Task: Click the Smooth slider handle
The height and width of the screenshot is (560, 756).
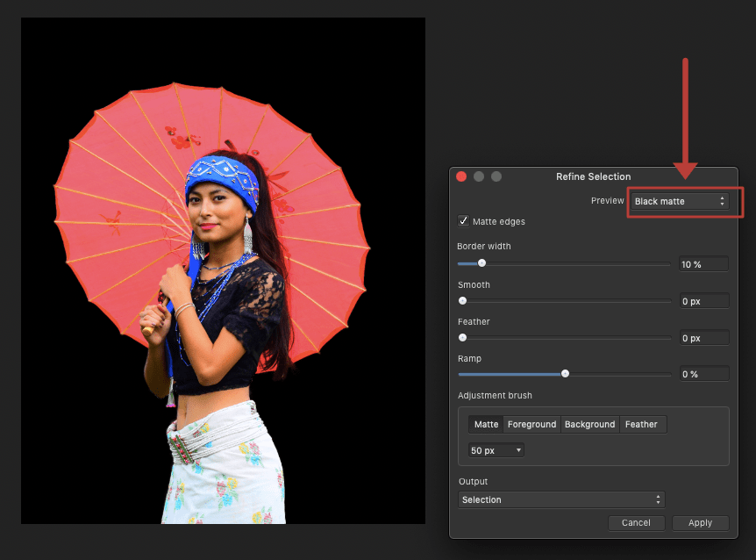Action: (463, 301)
